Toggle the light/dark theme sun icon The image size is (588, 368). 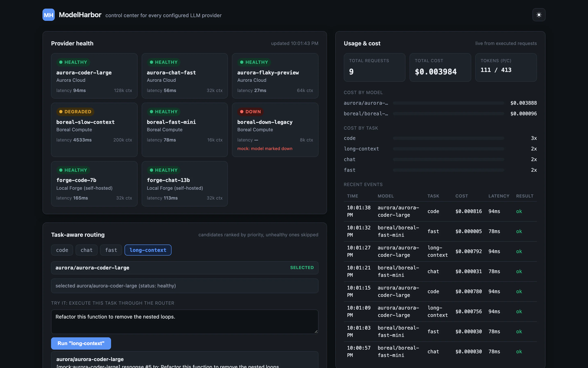point(539,15)
